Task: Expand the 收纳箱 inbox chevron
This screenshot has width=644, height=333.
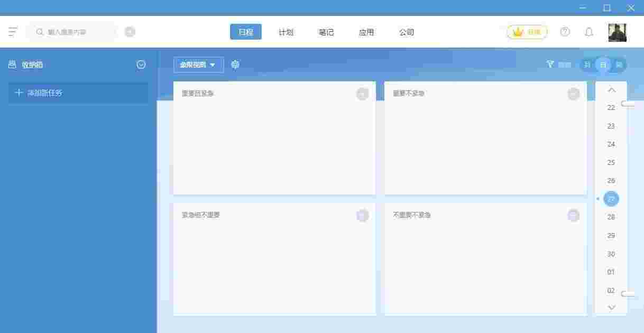Action: pyautogui.click(x=141, y=64)
